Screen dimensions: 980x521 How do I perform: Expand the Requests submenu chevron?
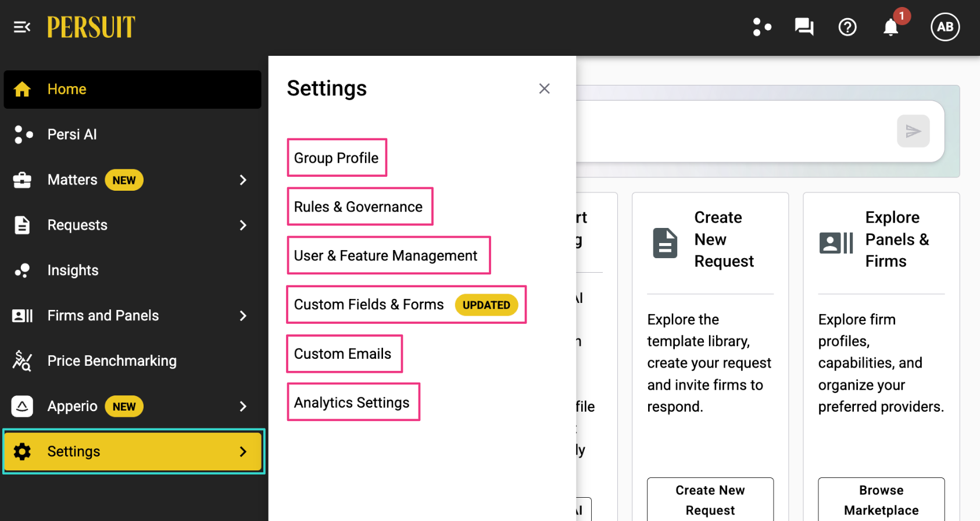(243, 225)
